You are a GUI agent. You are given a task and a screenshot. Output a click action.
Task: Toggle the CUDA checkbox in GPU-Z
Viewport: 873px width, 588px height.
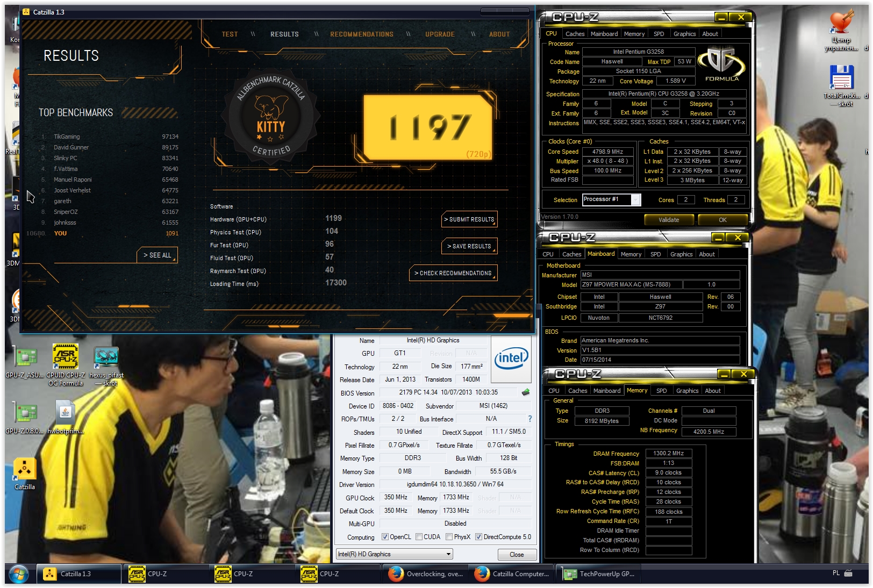[x=419, y=537]
